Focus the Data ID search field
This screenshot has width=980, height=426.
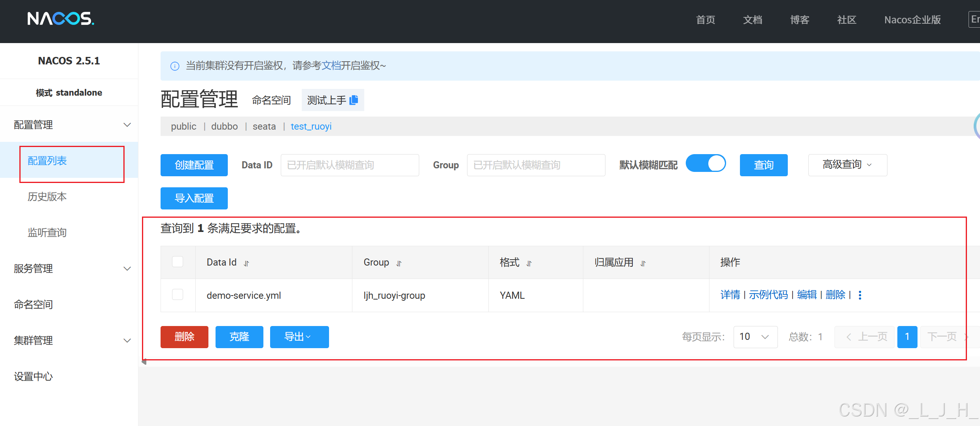350,165
